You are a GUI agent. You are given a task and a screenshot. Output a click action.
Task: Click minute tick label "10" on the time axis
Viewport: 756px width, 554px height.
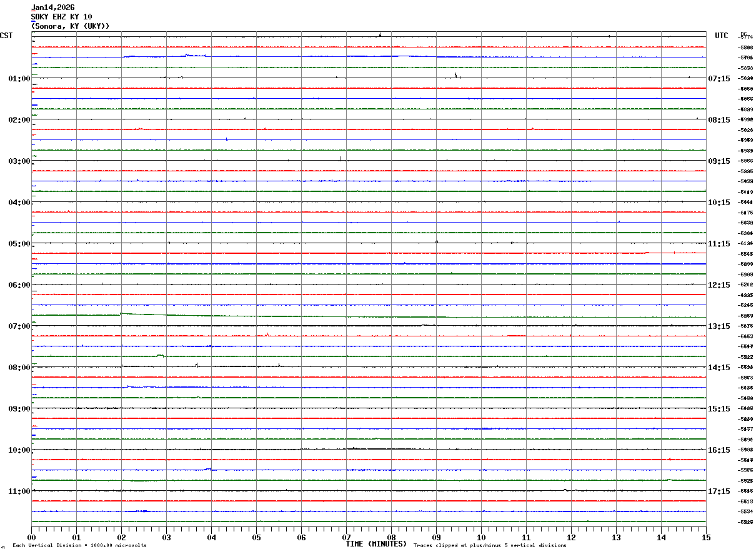(x=481, y=537)
